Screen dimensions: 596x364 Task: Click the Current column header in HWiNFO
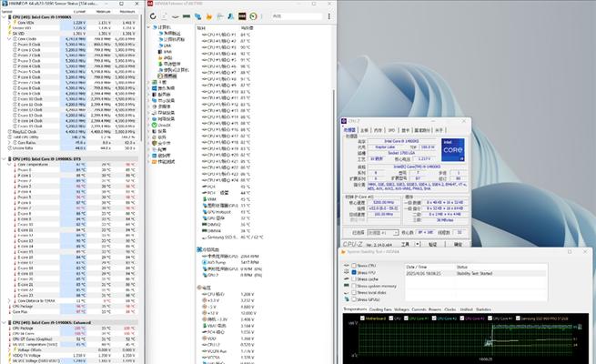coord(79,12)
